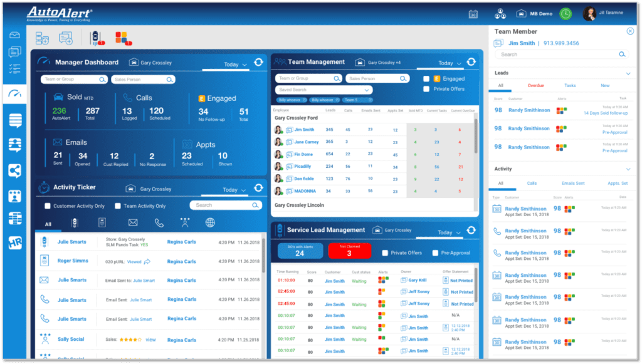Click RO's with Alerts 24 button

[x=300, y=251]
